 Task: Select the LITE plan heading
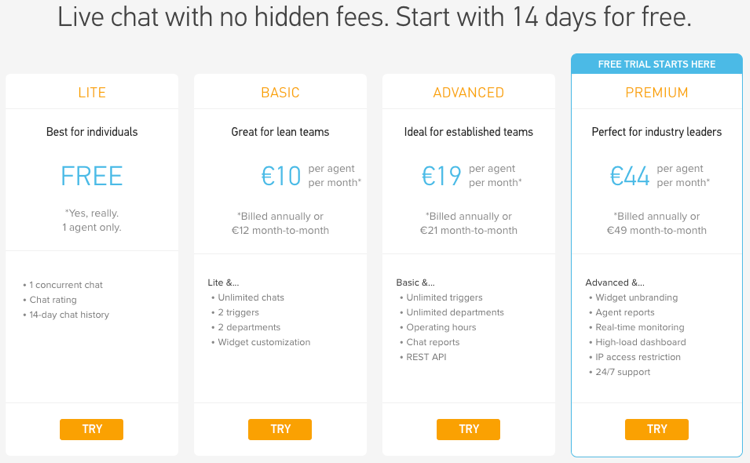tap(92, 92)
